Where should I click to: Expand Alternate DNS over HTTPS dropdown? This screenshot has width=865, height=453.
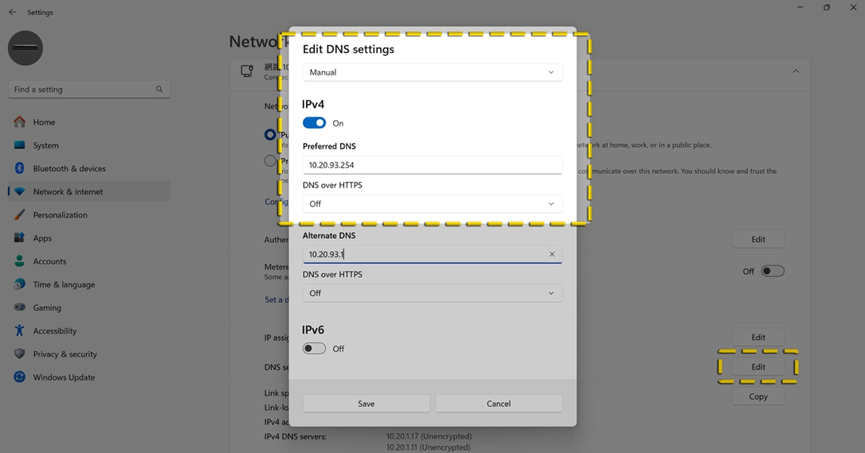pyautogui.click(x=432, y=293)
